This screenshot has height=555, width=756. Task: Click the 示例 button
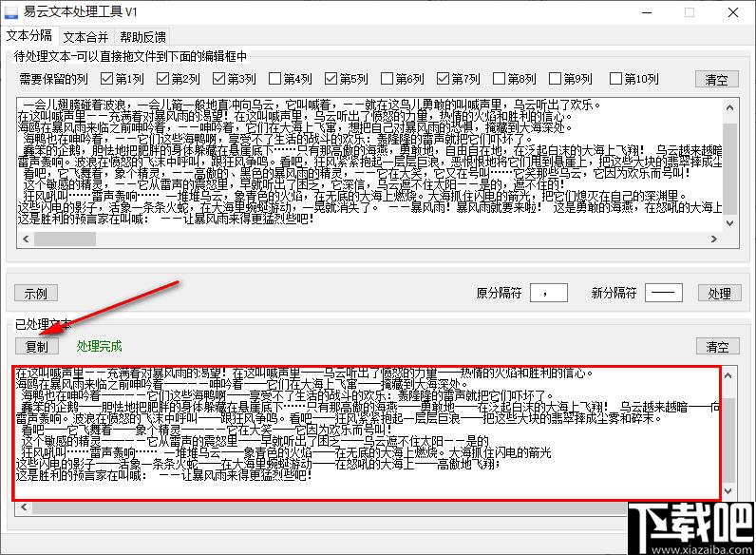coord(36,293)
